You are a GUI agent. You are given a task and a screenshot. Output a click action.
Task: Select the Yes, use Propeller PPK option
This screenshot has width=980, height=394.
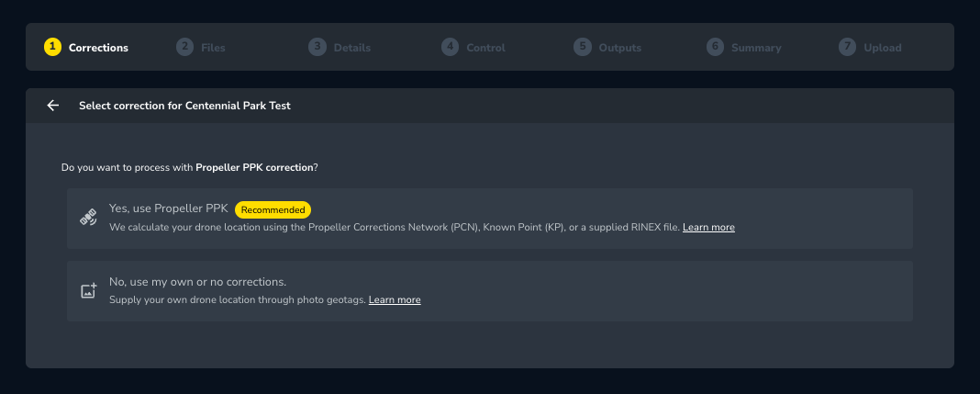pos(490,219)
